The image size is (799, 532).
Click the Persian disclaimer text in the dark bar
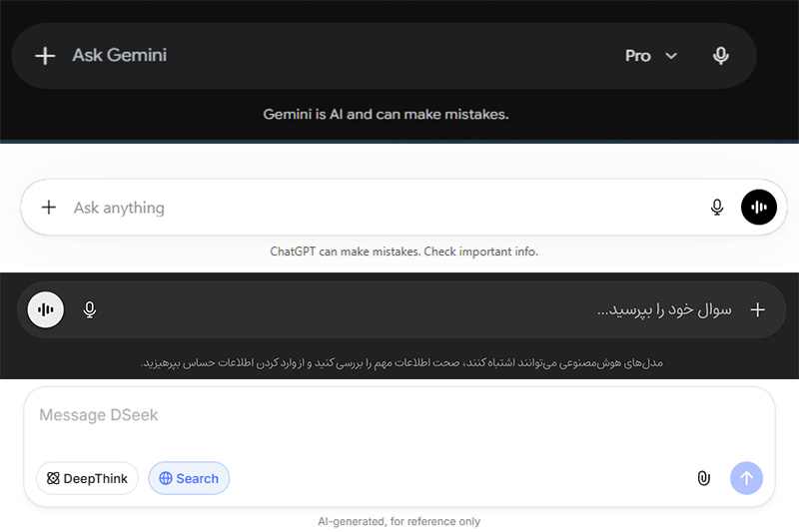401,362
